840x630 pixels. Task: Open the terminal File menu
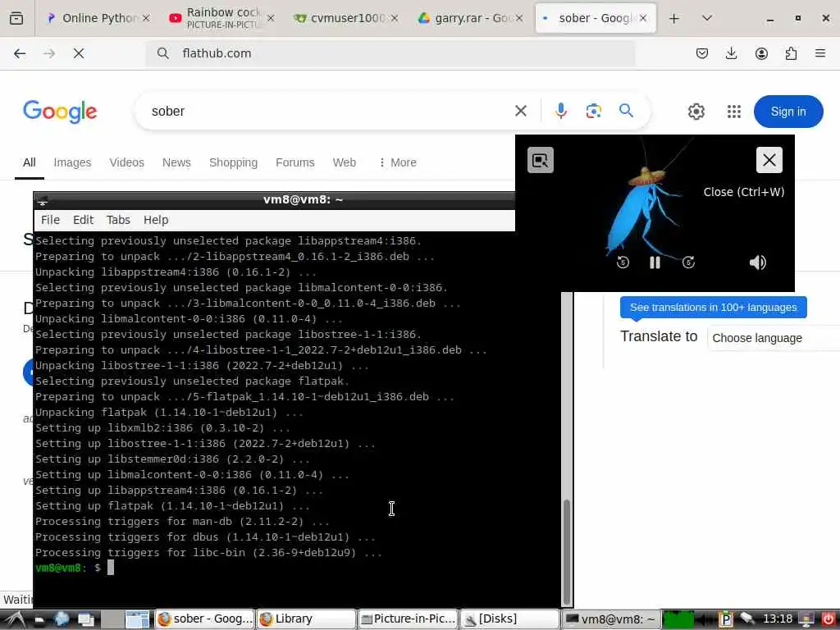[50, 220]
